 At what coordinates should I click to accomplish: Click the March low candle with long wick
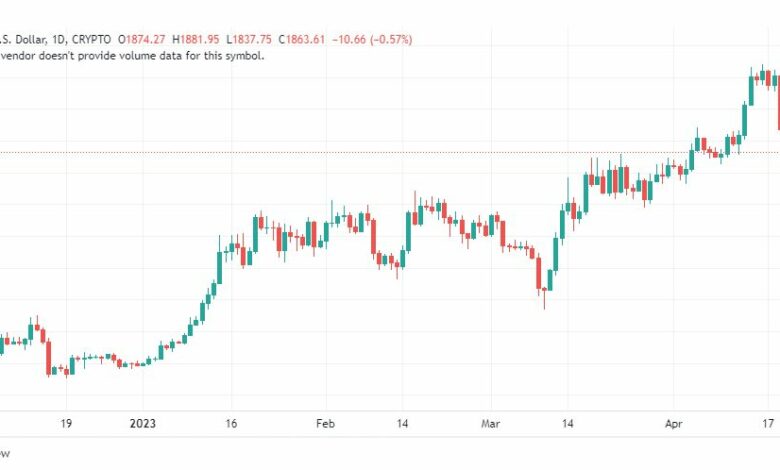coord(544,297)
